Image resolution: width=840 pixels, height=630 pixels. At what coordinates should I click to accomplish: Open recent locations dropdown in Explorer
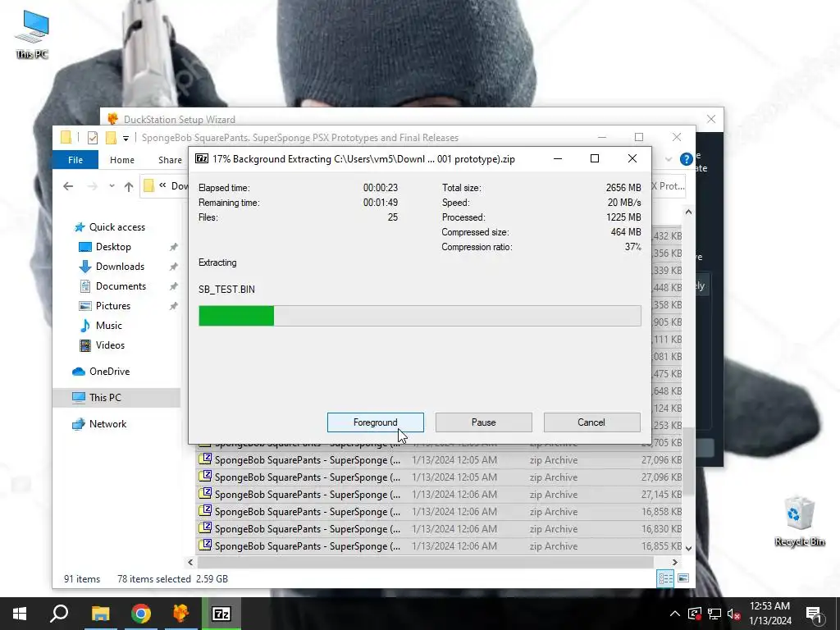click(112, 186)
